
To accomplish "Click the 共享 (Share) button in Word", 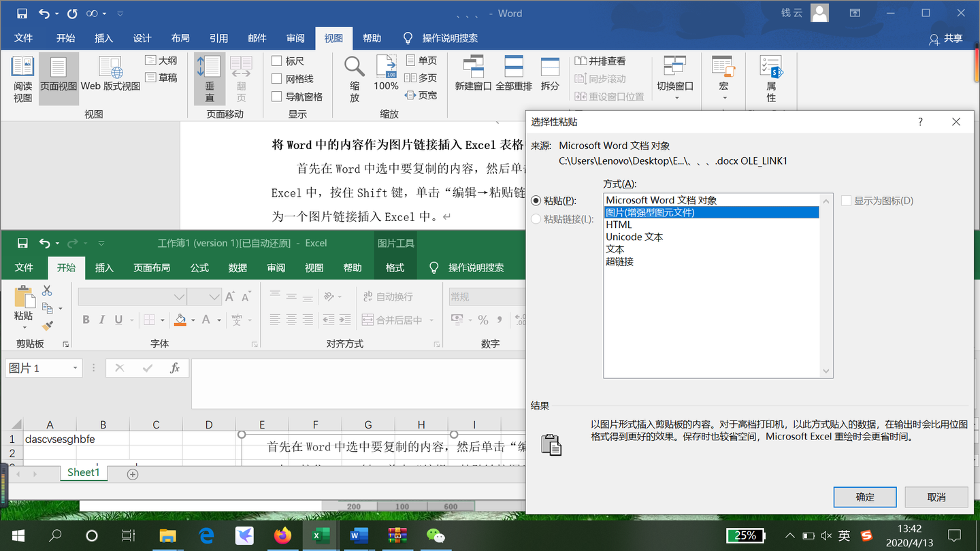I will pos(947,39).
